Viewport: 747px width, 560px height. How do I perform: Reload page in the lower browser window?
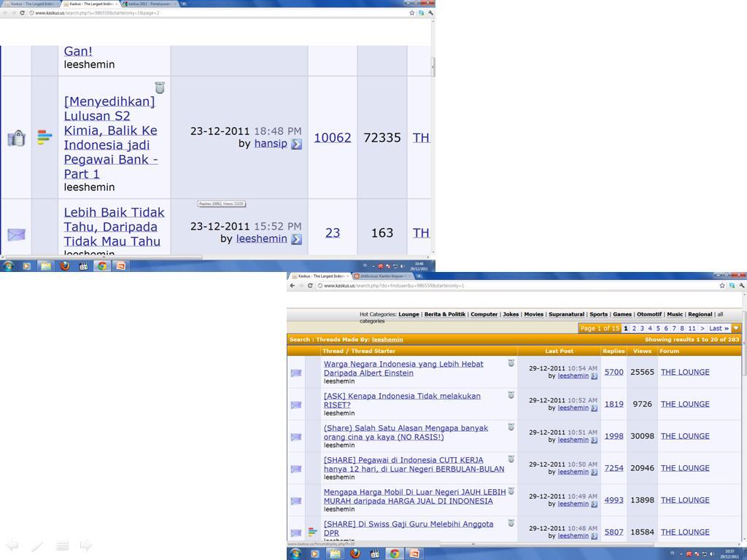(310, 286)
